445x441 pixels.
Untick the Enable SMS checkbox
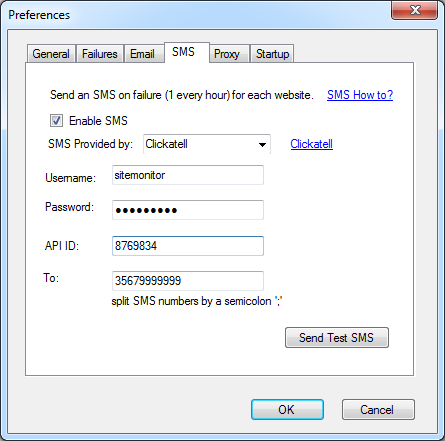coord(56,120)
